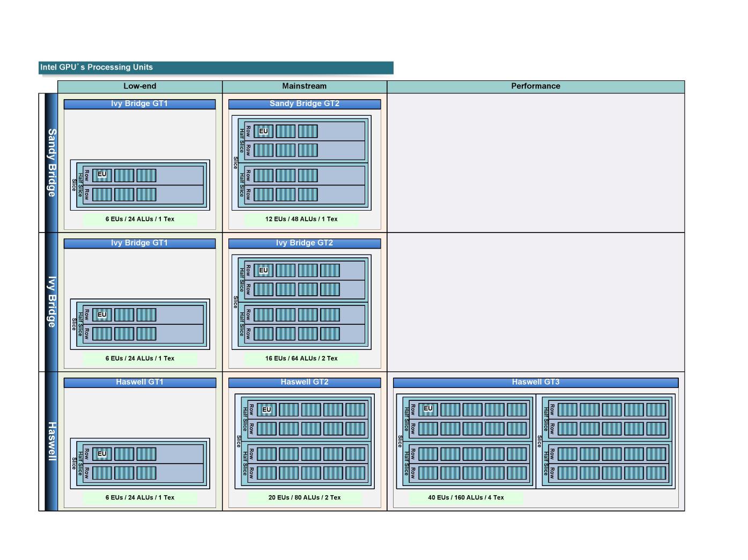748x560 pixels.
Task: Click the Slice label in Sandy Bridge GT2 diagram
Action: coord(235,163)
